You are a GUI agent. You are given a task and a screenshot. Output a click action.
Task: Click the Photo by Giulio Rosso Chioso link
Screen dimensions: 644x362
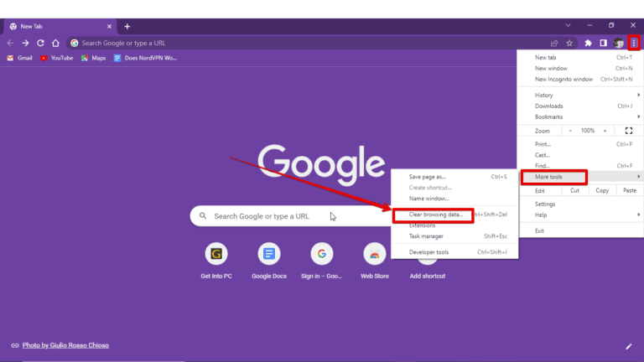pyautogui.click(x=65, y=345)
